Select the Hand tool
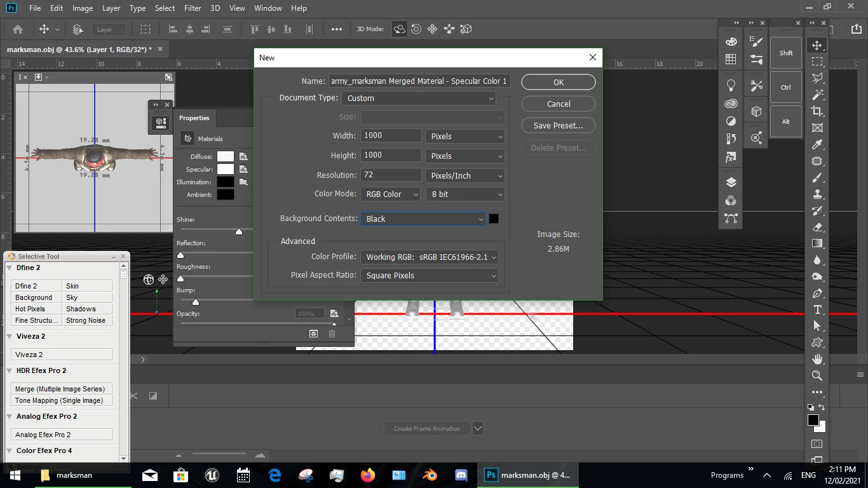Screen dimensions: 868x488 [817, 359]
